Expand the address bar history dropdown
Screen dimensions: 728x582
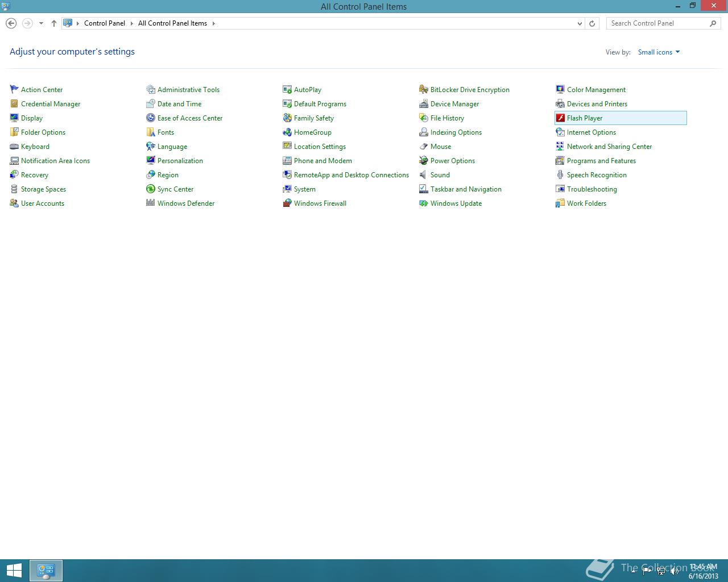click(580, 23)
